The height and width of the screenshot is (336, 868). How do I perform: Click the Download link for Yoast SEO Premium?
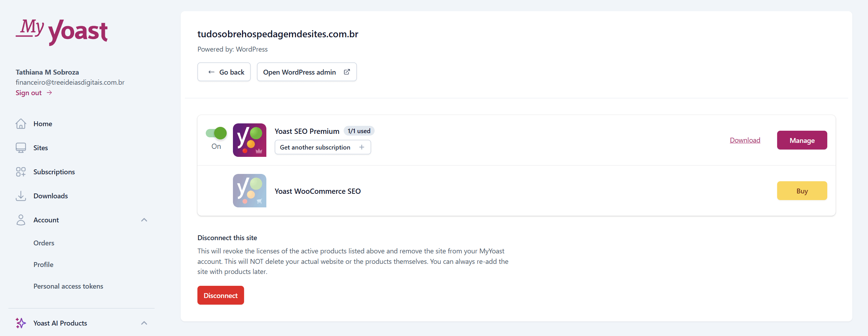click(745, 140)
